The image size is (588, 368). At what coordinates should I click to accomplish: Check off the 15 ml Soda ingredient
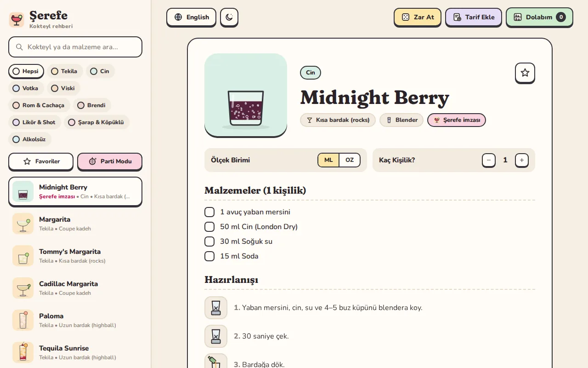pyautogui.click(x=209, y=256)
